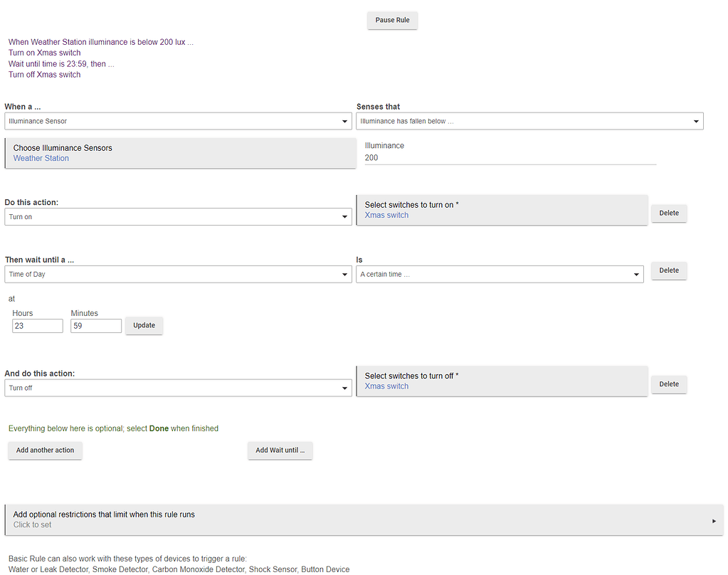Delete the wait until Time of Day step

point(668,270)
